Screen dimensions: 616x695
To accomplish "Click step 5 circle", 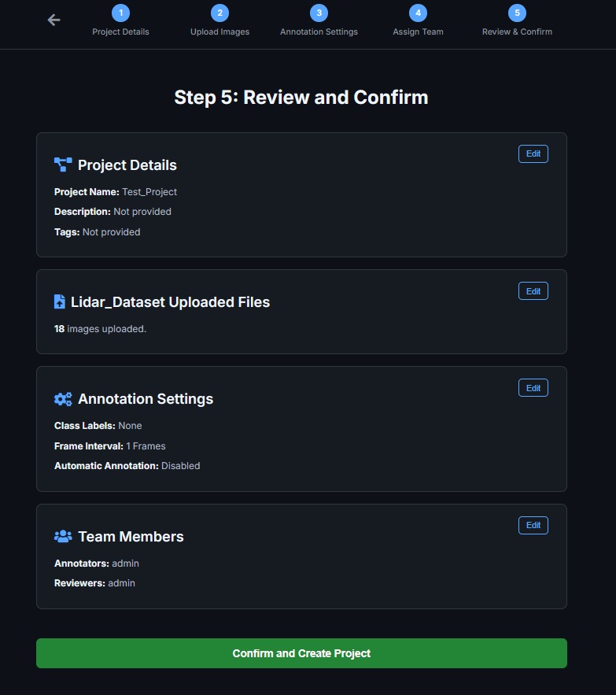I will click(517, 13).
